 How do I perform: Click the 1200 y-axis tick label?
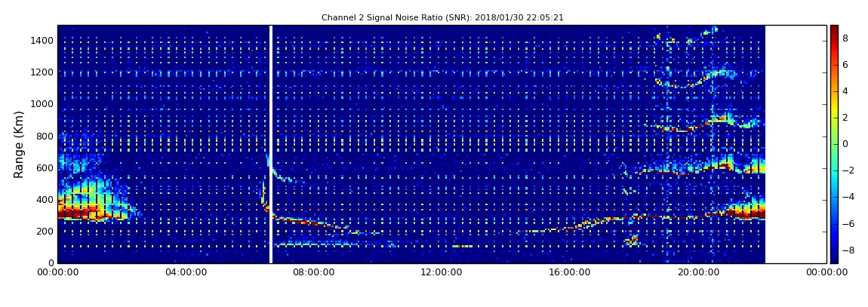point(43,72)
